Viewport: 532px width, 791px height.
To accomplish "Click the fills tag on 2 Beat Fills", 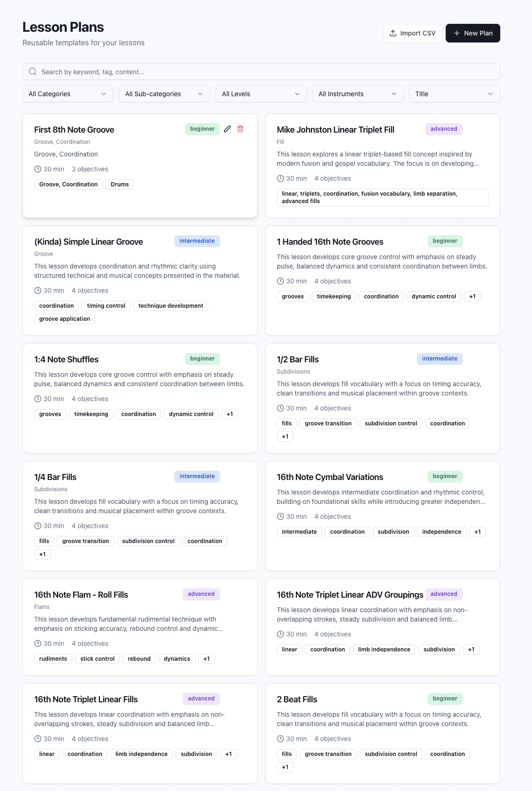I will pos(287,754).
